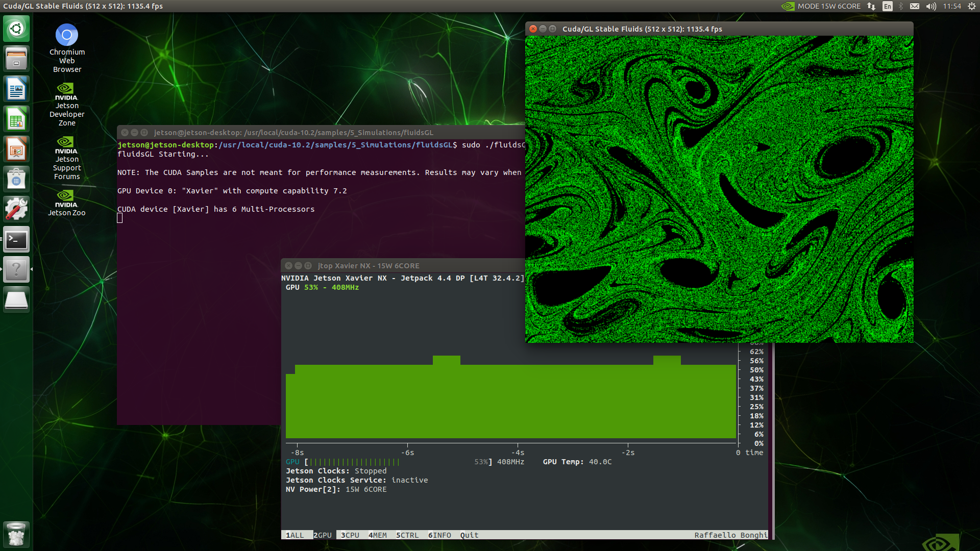Screen dimensions: 980x551
Task: Open Bluetooth indicator in top bar
Action: click(901, 6)
